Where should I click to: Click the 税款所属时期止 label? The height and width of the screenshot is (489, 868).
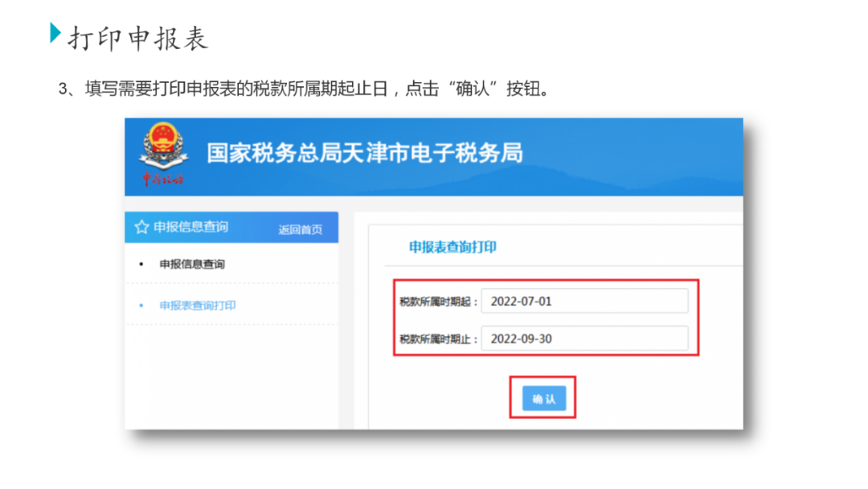pyautogui.click(x=439, y=339)
